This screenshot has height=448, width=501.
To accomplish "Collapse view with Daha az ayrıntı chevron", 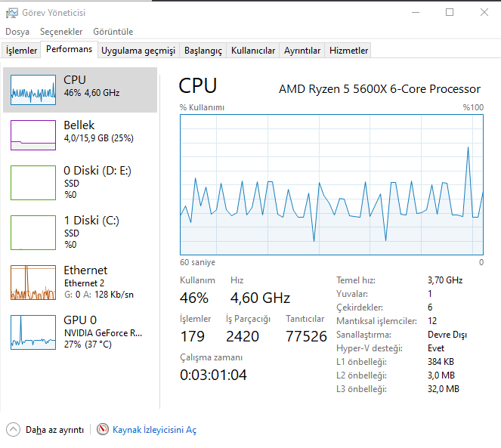I will pos(14,430).
